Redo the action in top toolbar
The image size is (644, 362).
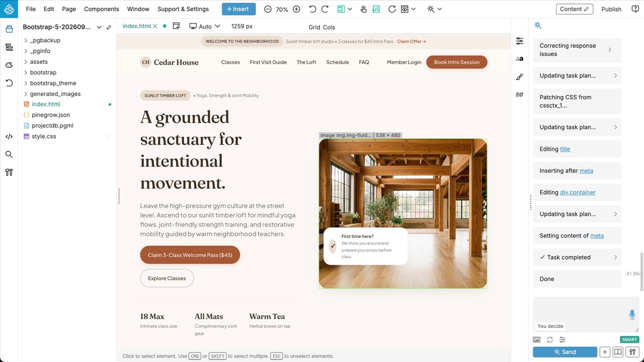coord(325,9)
